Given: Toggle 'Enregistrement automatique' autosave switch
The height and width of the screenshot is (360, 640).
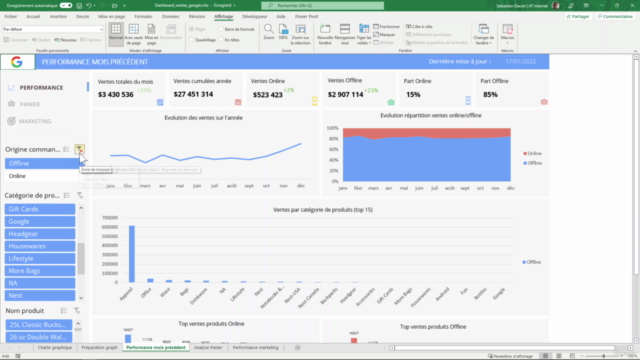Looking at the screenshot, I should point(66,6).
